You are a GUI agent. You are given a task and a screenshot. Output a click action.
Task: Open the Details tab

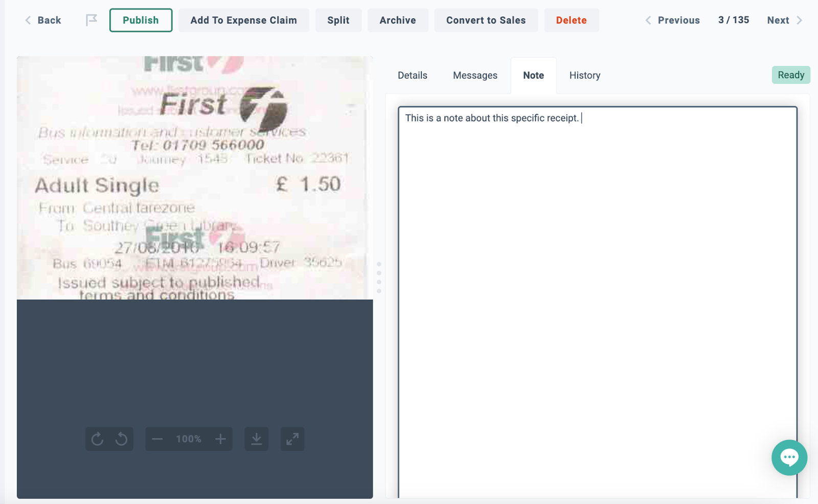[x=413, y=75]
